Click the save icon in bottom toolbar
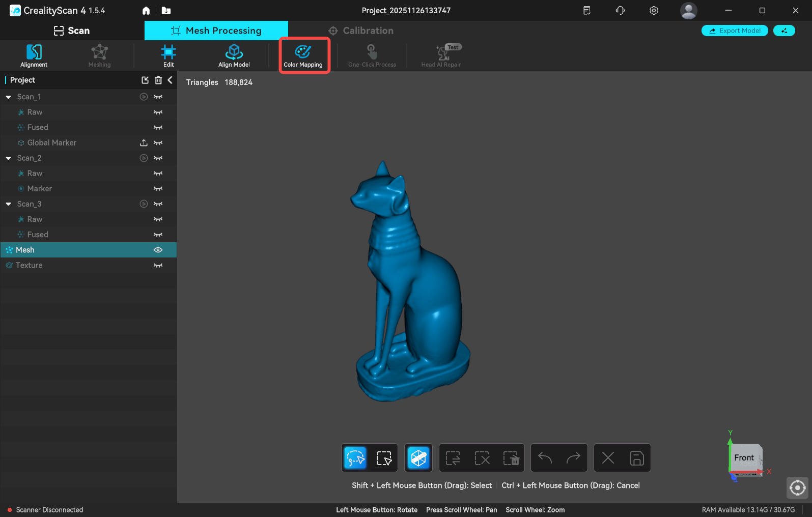Screen dimensions: 812x517 click(x=637, y=458)
